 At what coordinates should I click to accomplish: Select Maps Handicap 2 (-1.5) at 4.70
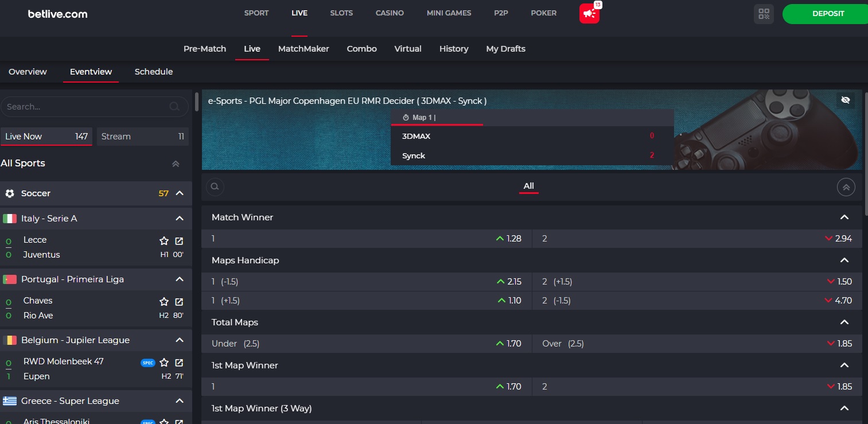tap(697, 301)
